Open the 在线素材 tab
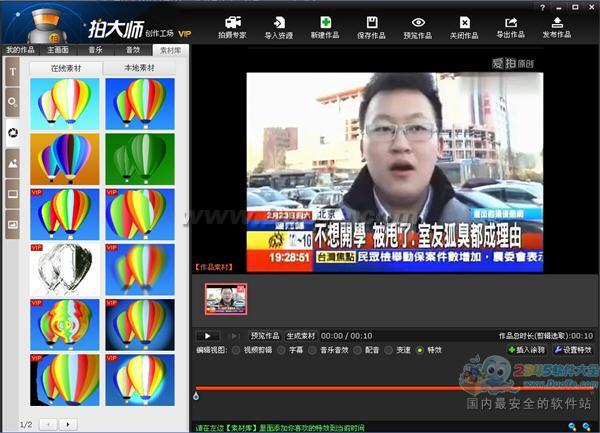600x433 pixels. pyautogui.click(x=66, y=68)
